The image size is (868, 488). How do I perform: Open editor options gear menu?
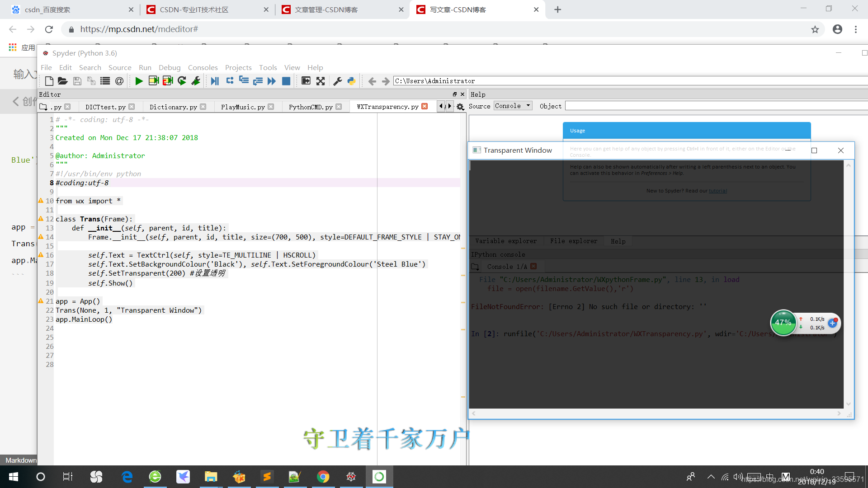click(460, 107)
